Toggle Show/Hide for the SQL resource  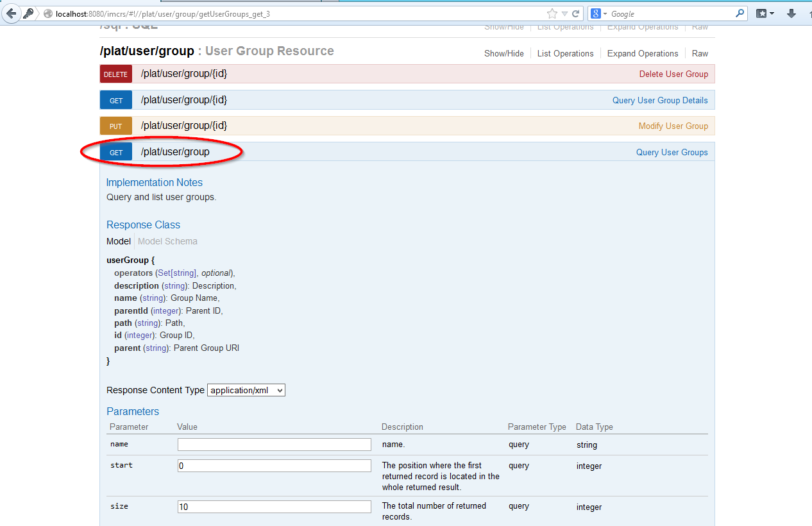coord(503,26)
